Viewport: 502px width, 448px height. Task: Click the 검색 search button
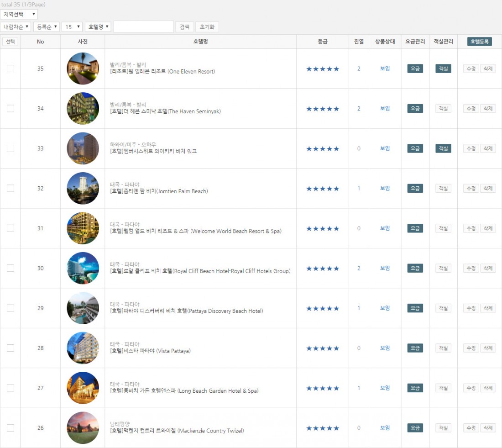(184, 27)
